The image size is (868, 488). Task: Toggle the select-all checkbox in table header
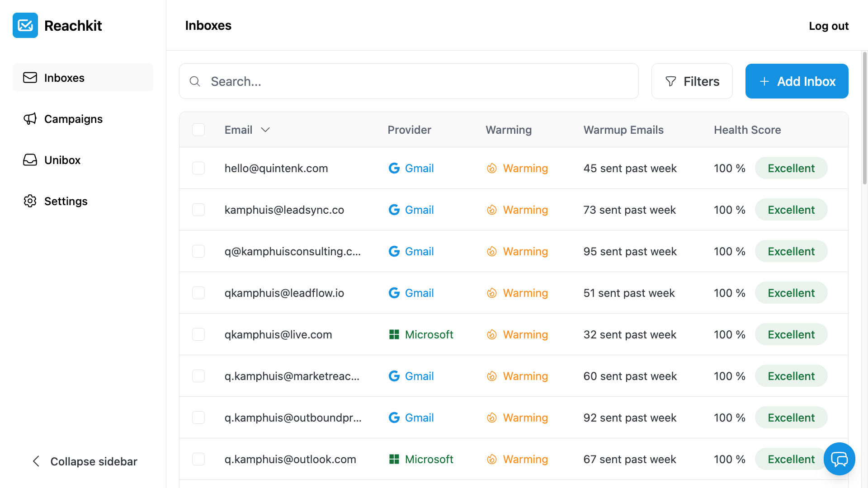[x=198, y=130]
